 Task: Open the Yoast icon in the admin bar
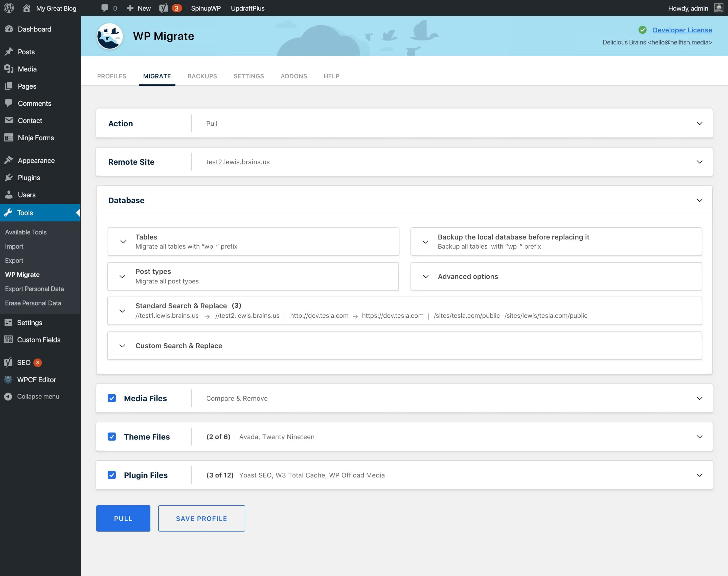tap(164, 8)
